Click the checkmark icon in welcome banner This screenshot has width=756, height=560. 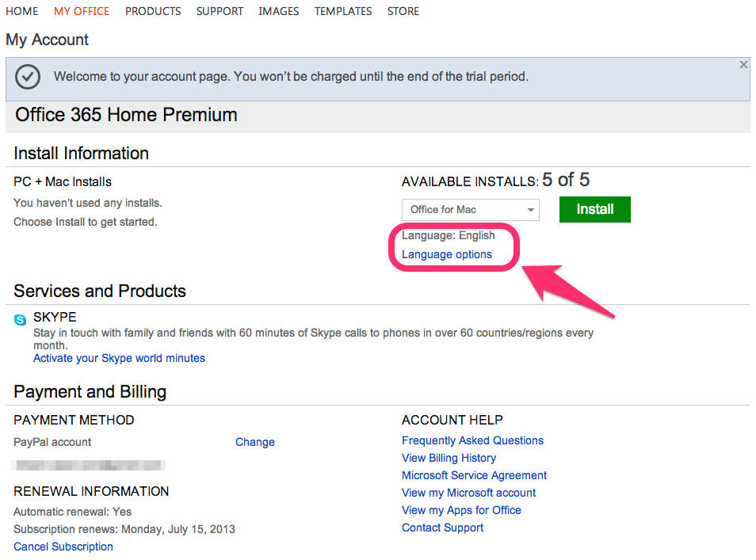[x=28, y=77]
